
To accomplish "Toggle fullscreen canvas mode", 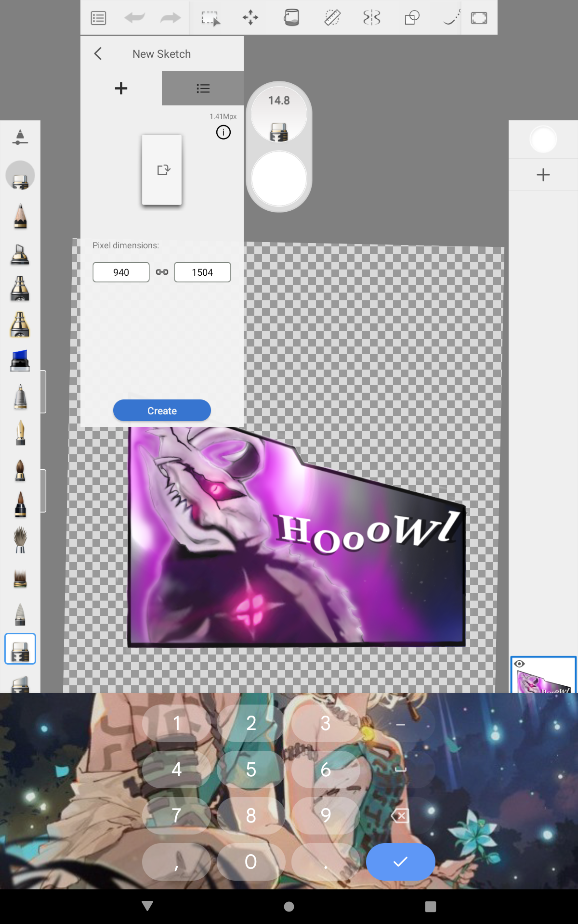I will [479, 18].
